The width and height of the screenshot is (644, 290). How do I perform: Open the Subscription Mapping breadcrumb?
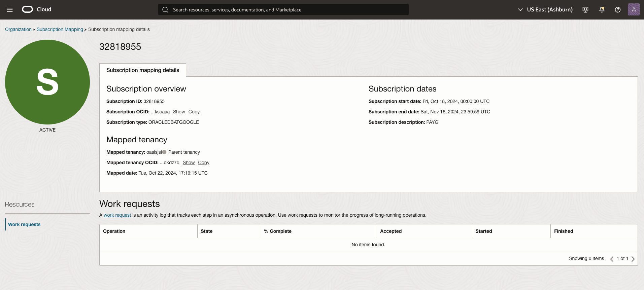pos(60,29)
